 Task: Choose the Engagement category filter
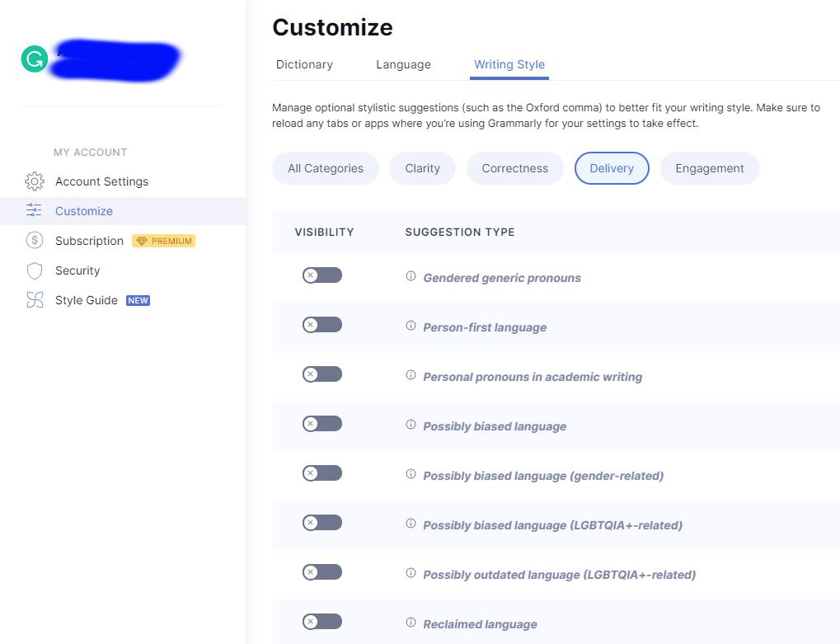[710, 168]
